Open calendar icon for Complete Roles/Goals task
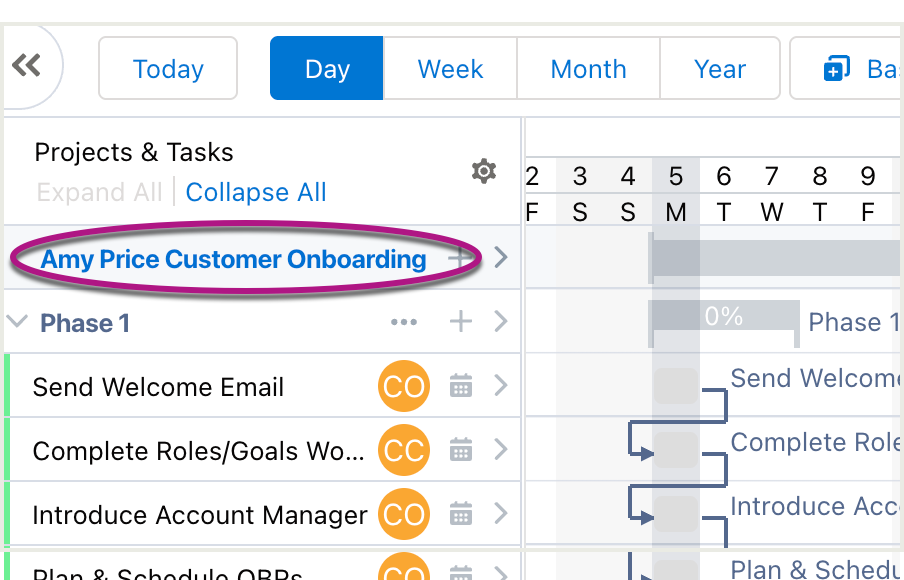This screenshot has height=580, width=904. point(461,449)
